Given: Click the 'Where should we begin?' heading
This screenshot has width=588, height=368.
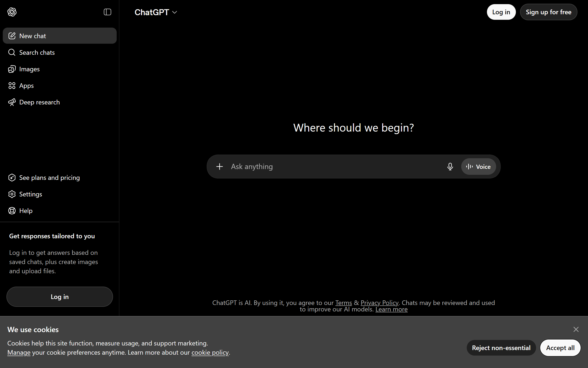Looking at the screenshot, I should pyautogui.click(x=353, y=127).
